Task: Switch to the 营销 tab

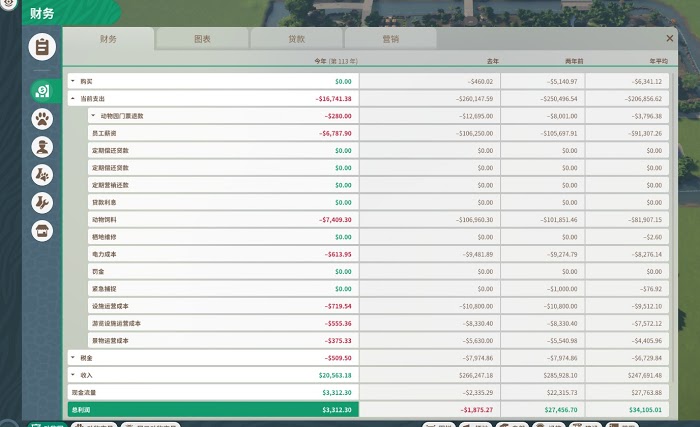Action: (391, 39)
